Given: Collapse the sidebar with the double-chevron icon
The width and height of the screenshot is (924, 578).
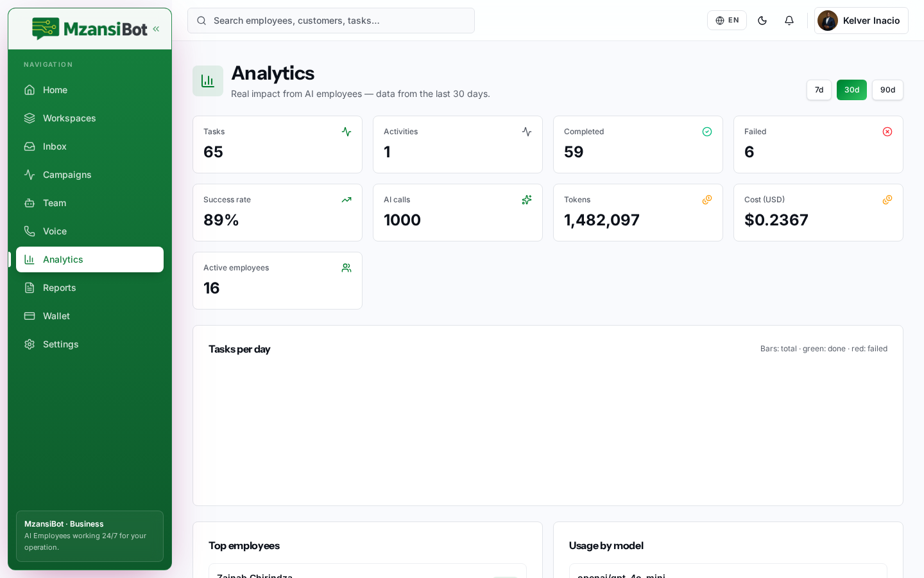Looking at the screenshot, I should 156,29.
